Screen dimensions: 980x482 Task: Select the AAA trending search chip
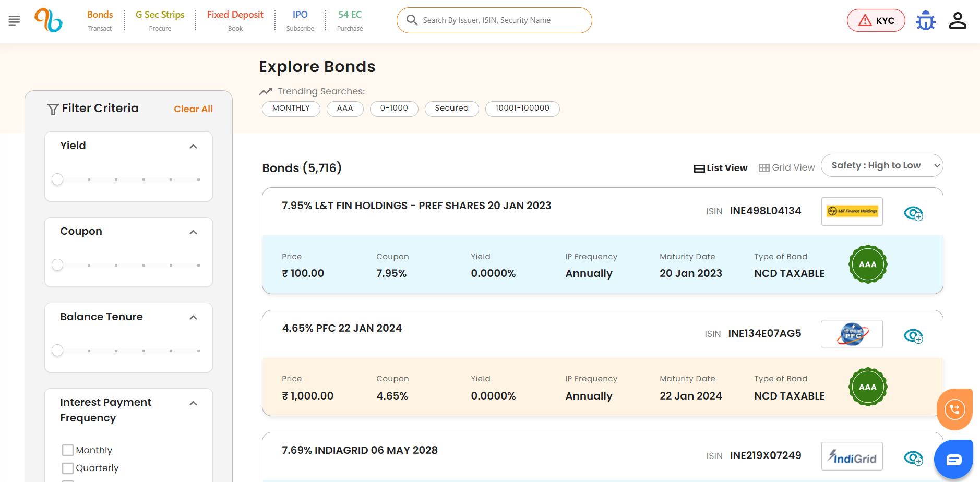(x=345, y=109)
